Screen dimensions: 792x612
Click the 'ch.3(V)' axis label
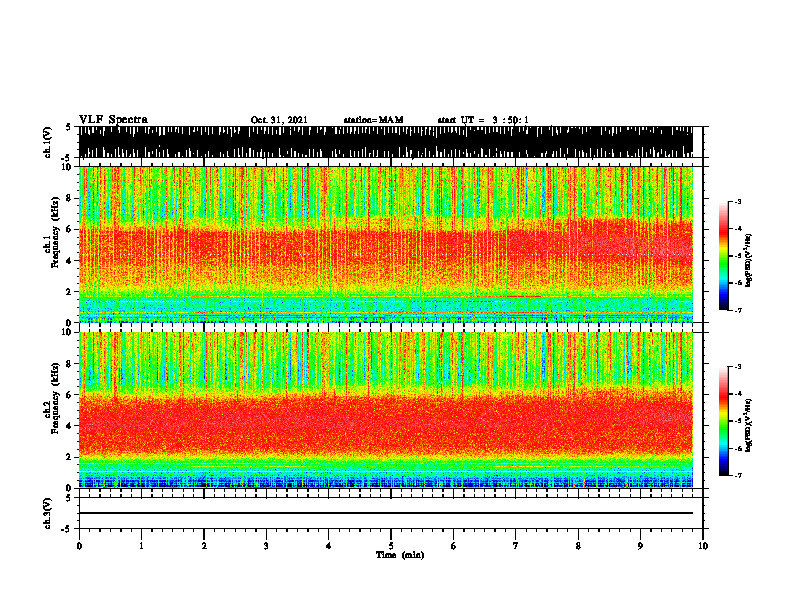[48, 513]
